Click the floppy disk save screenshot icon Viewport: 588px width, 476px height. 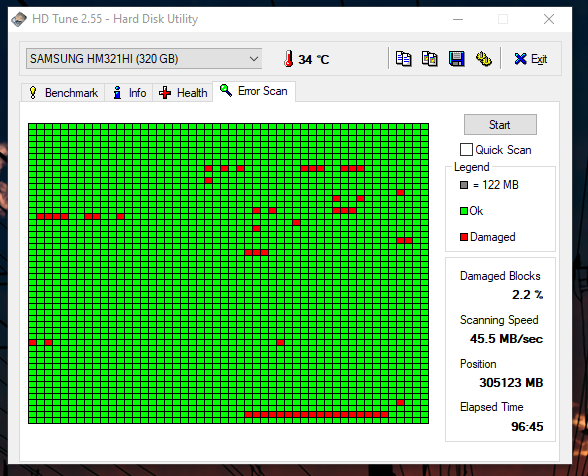click(456, 59)
